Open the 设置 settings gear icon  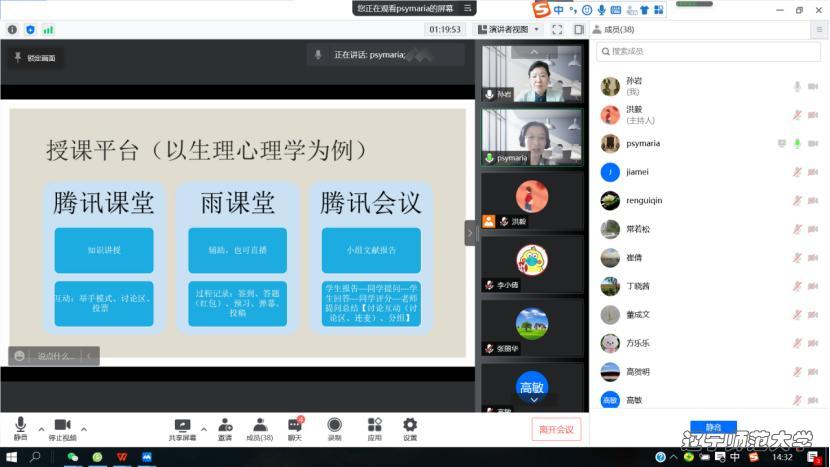click(410, 426)
